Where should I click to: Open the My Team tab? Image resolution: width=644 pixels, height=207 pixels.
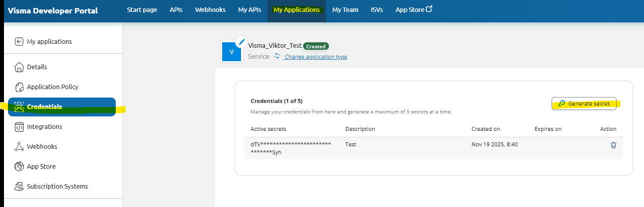click(x=345, y=9)
